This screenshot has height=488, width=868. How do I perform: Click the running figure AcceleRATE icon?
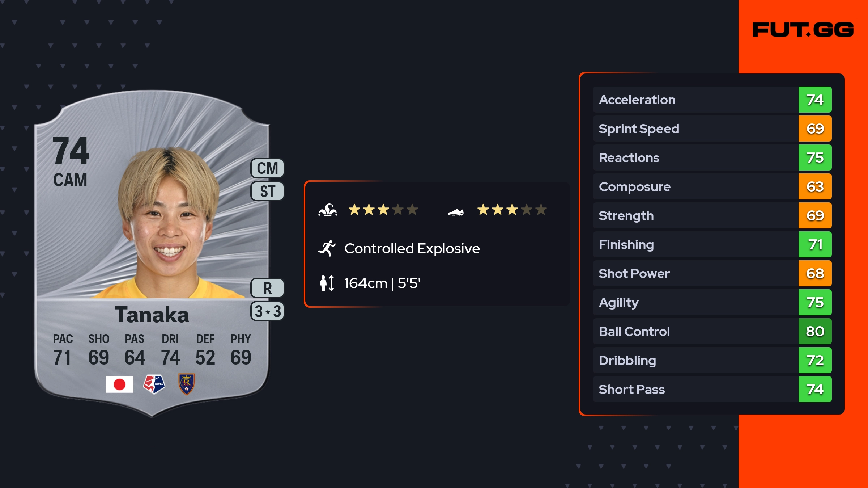pyautogui.click(x=327, y=248)
